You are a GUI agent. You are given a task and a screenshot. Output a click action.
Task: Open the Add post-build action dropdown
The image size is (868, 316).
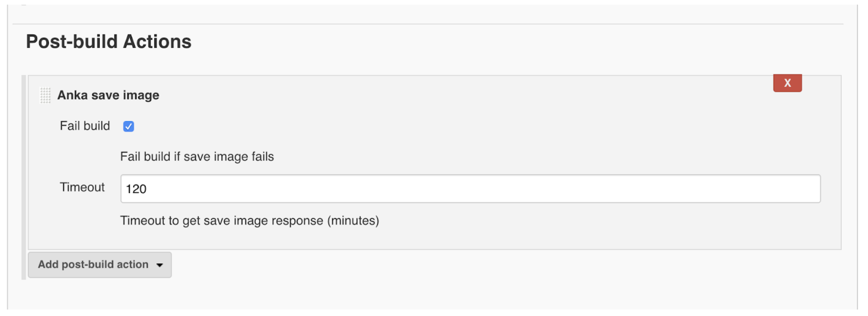[99, 265]
